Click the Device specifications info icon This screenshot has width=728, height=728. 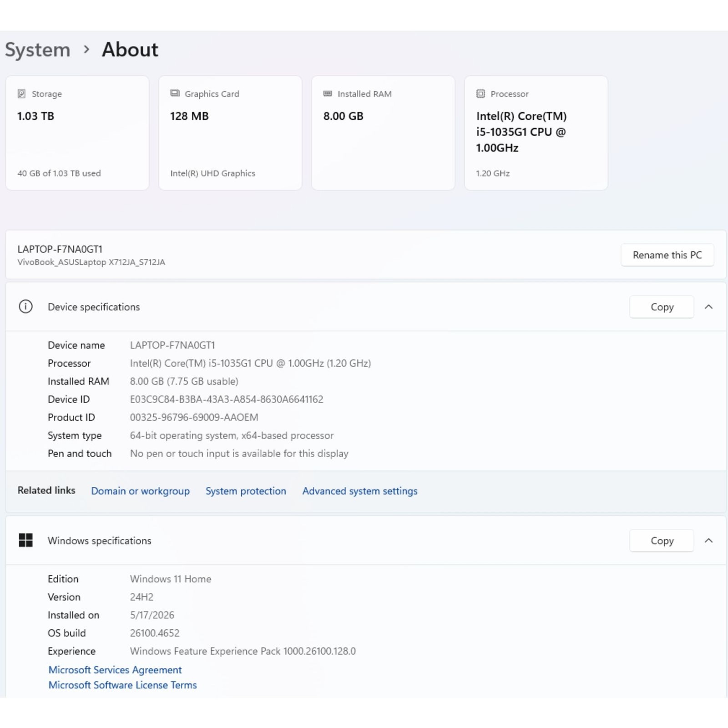[25, 307]
